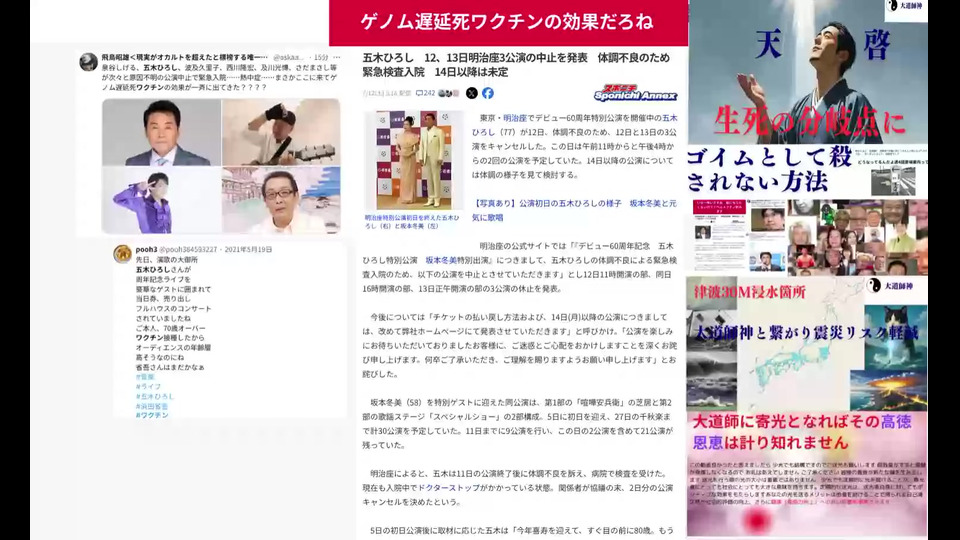Select the article headline starting 五木ひろし 12、13日明治座3公演
Image resolution: width=960 pixels, height=540 pixels.
[x=516, y=65]
